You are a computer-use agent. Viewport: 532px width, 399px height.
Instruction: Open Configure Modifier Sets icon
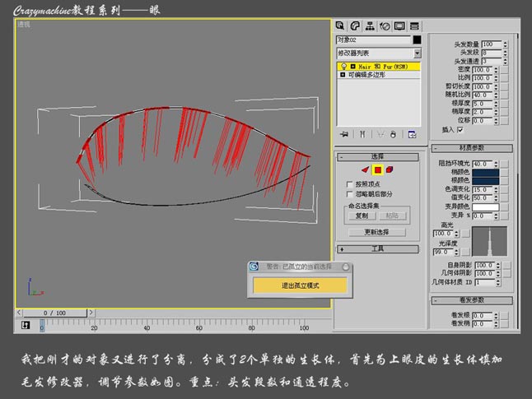(413, 135)
